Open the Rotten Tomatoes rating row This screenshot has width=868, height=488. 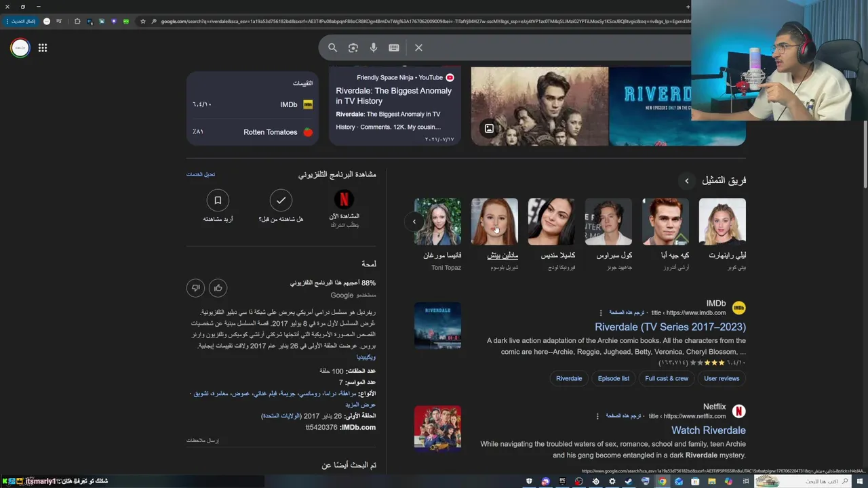click(252, 132)
